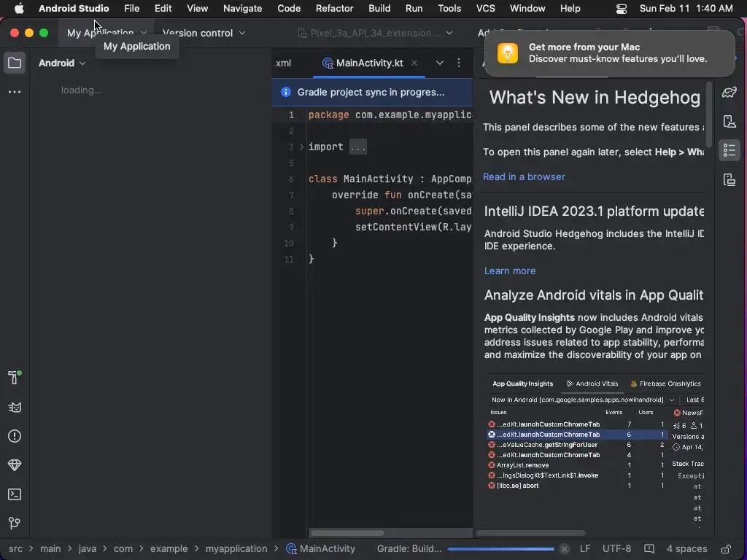
Task: Open the Pixel_3a_API_34 device selector
Action: pos(375,33)
